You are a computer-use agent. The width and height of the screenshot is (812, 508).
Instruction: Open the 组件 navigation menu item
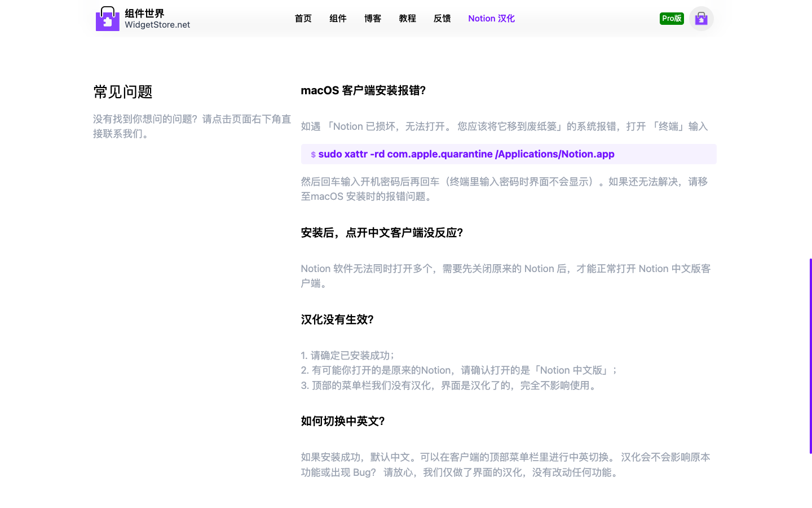click(338, 19)
